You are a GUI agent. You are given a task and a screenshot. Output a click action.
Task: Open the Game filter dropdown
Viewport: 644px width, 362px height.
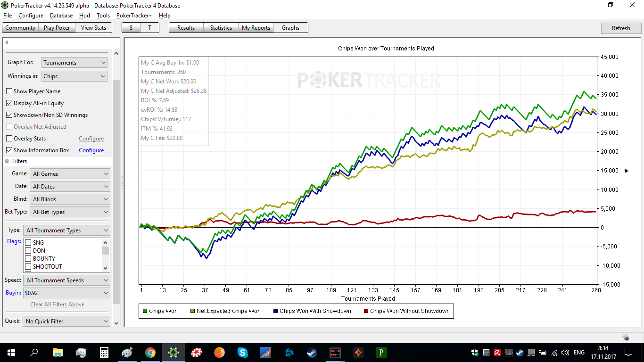click(70, 174)
